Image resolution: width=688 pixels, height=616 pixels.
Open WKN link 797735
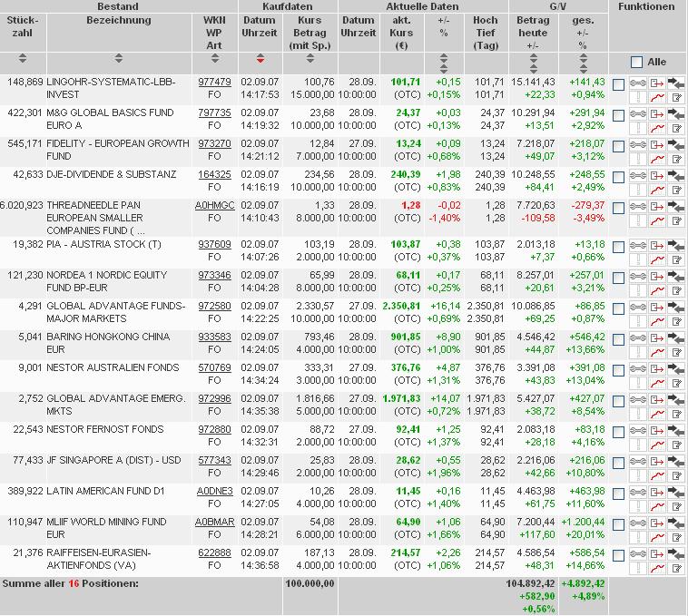point(214,113)
